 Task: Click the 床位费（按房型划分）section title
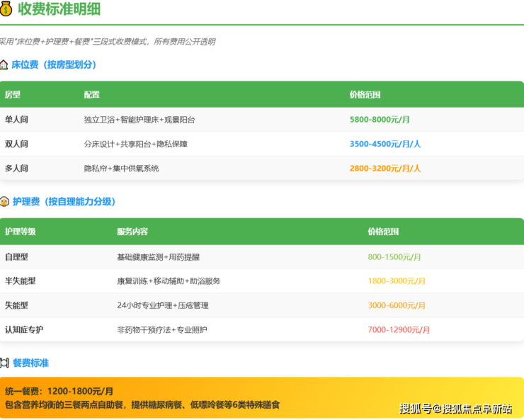54,64
